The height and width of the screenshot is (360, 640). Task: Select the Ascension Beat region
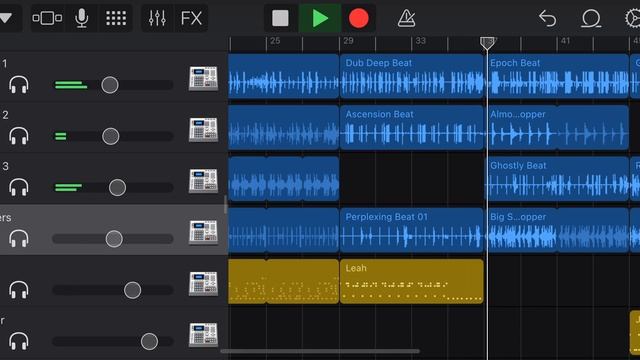tap(411, 127)
